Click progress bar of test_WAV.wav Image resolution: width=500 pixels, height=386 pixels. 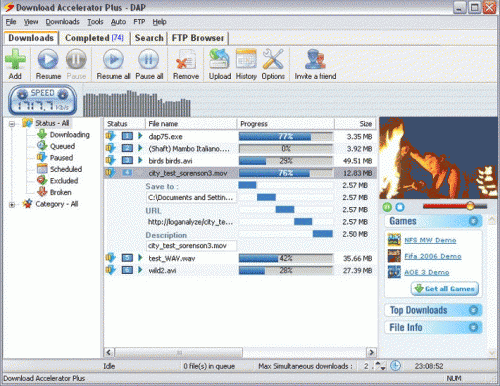(286, 258)
